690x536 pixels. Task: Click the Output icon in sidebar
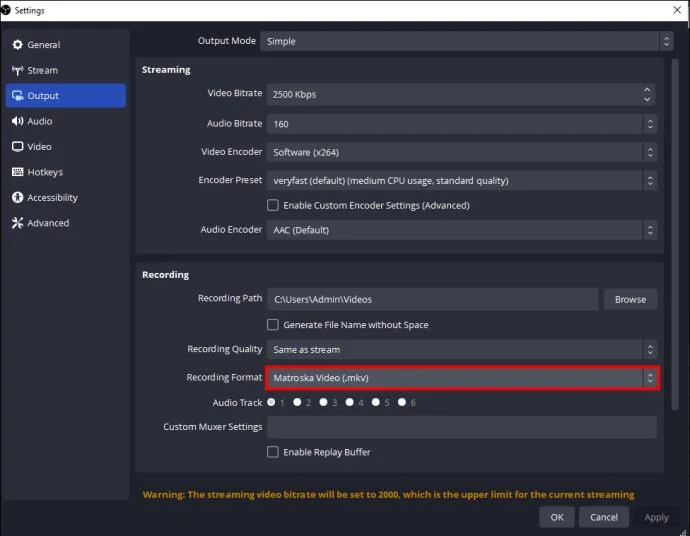pos(18,95)
